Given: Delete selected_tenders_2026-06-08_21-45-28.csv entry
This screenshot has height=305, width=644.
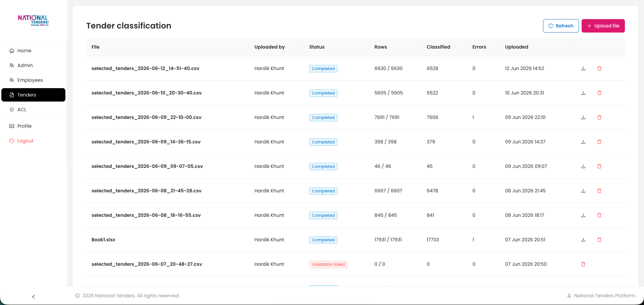Looking at the screenshot, I should pos(599,191).
